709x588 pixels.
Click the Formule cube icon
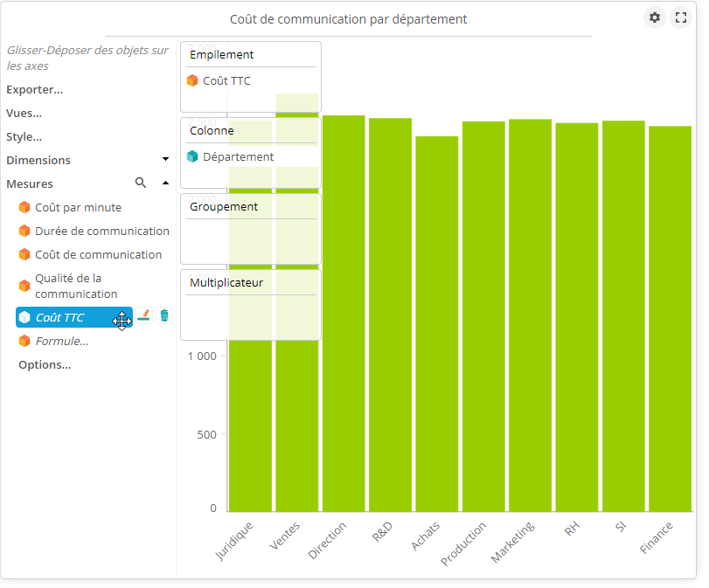[24, 341]
